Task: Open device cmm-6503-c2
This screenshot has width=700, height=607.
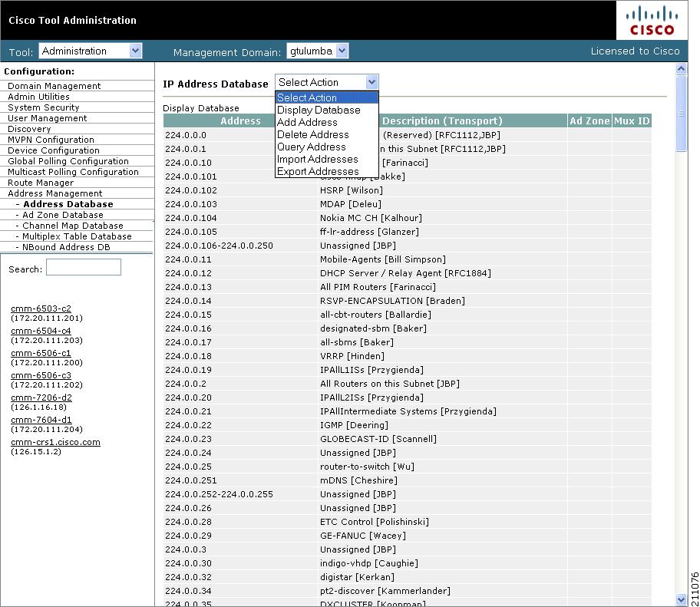Action: [41, 308]
